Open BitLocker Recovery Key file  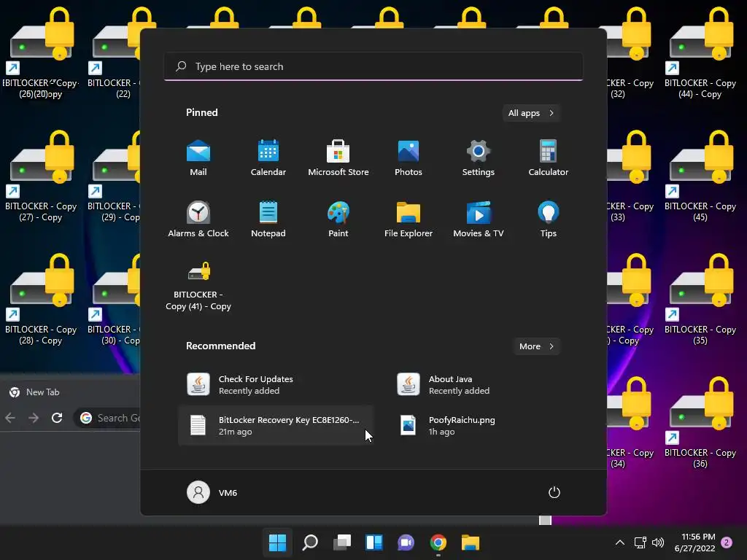pos(276,425)
